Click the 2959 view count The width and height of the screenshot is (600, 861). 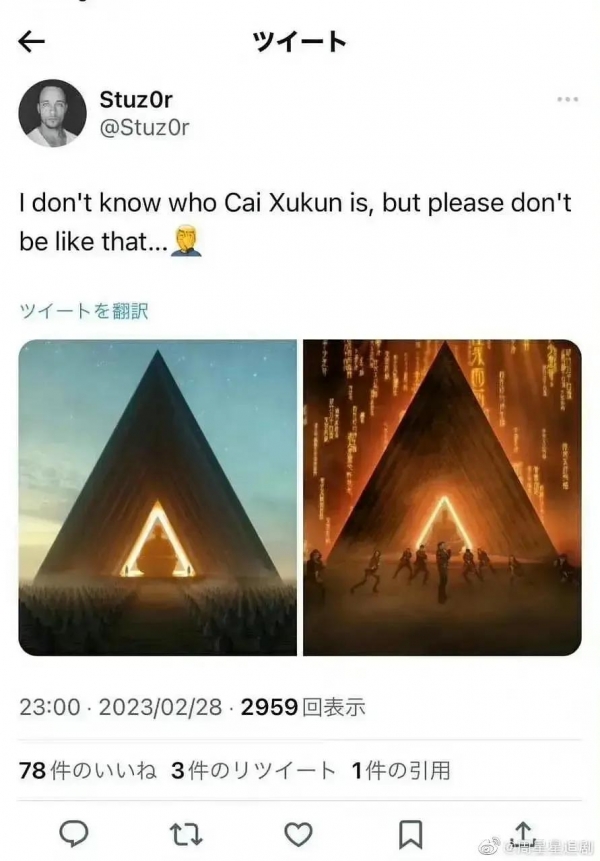point(303,707)
